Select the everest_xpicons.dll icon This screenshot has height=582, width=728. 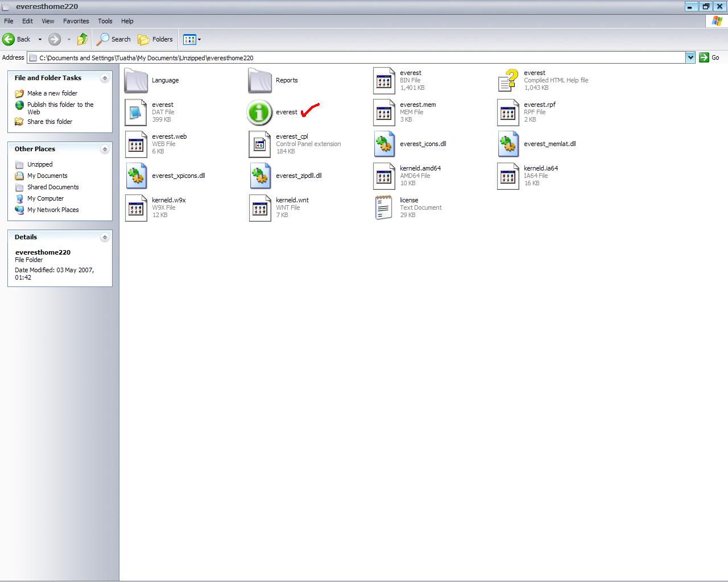coord(136,176)
